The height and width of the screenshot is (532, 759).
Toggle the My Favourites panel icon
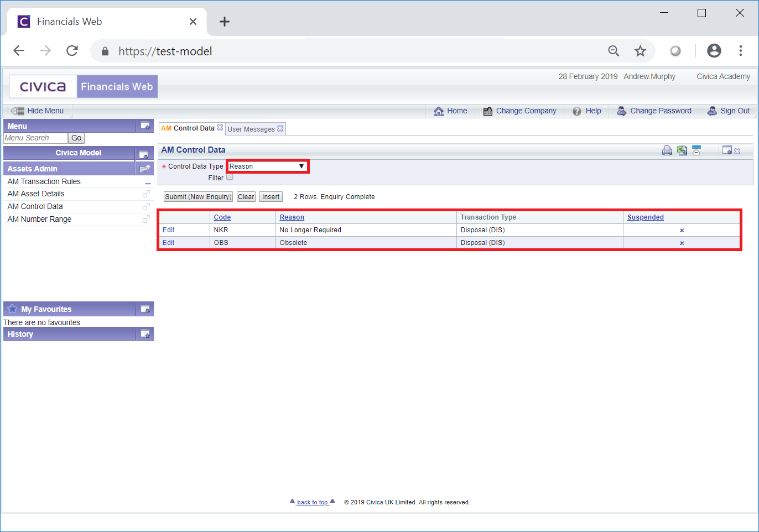point(145,309)
